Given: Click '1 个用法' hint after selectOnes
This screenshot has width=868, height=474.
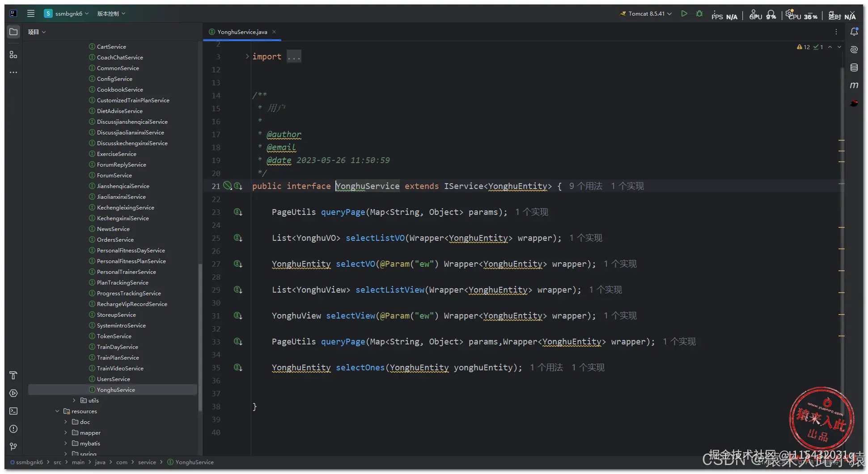Looking at the screenshot, I should [x=546, y=367].
